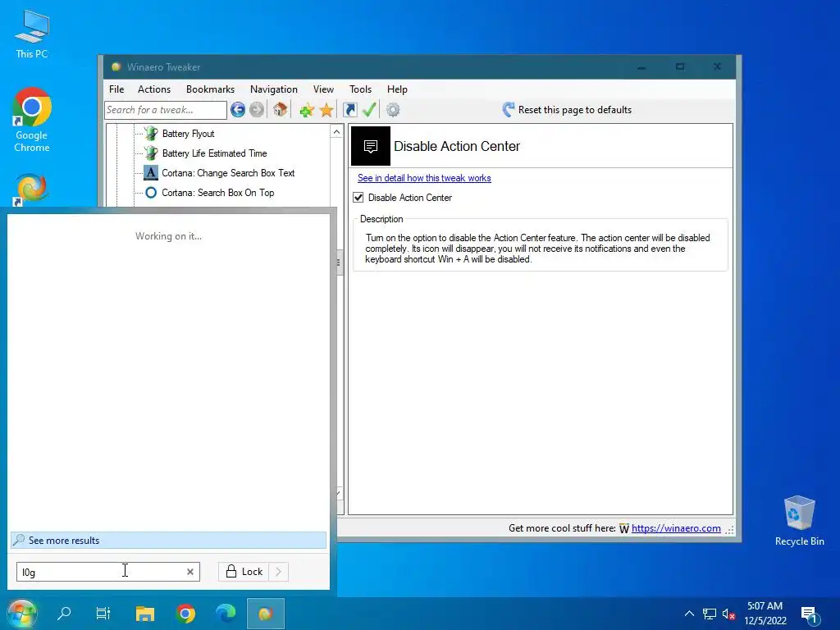This screenshot has width=840, height=630.
Task: Open the Help menu
Action: [398, 89]
